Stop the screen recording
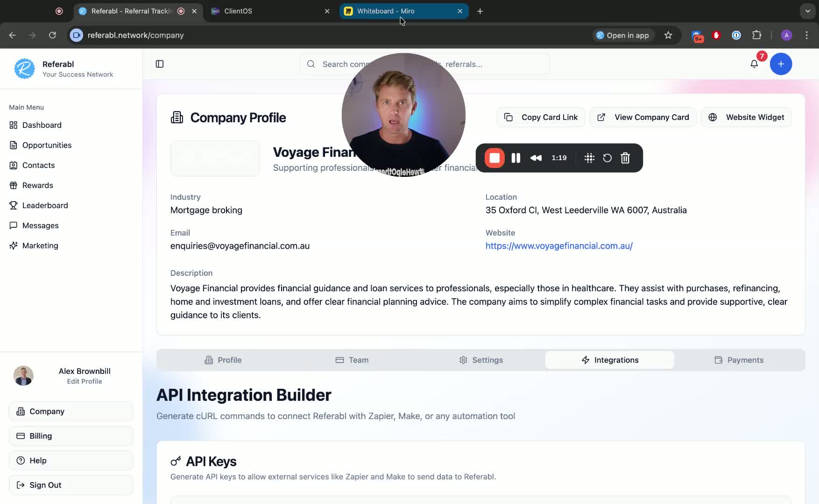819x504 pixels. [494, 158]
